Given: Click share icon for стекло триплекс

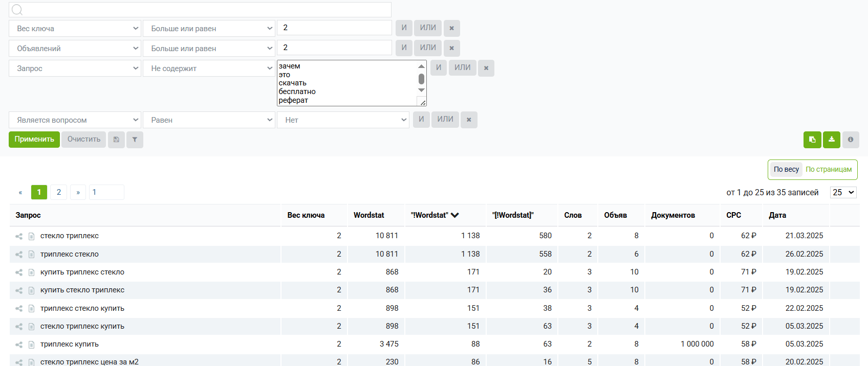Looking at the screenshot, I should pyautogui.click(x=19, y=236).
